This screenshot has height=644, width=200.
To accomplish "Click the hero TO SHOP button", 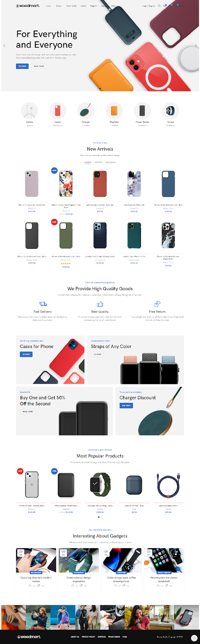I will (x=22, y=66).
